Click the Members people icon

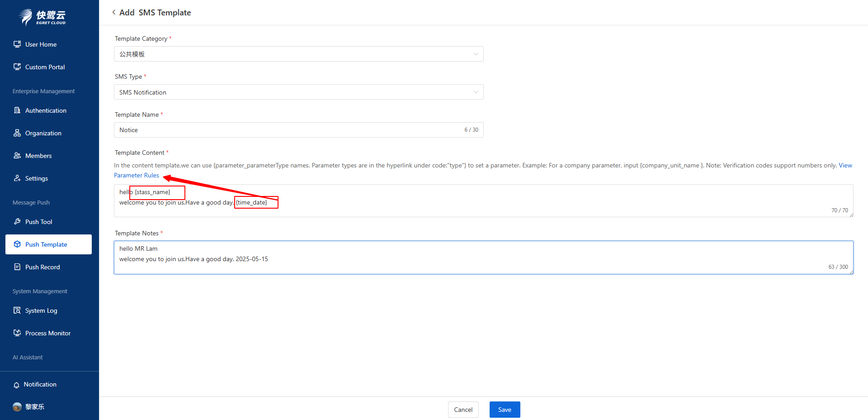(17, 156)
